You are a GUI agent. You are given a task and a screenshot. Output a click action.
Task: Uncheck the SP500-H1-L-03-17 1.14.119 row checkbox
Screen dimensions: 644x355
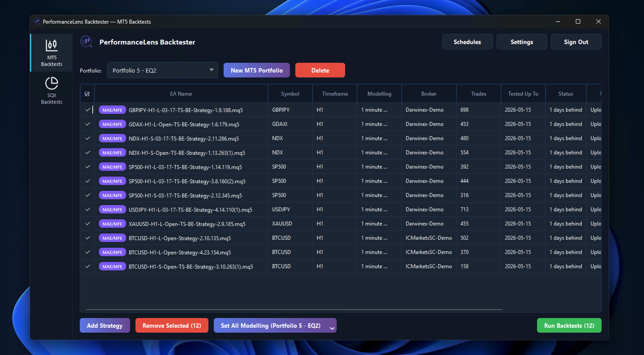tap(88, 167)
